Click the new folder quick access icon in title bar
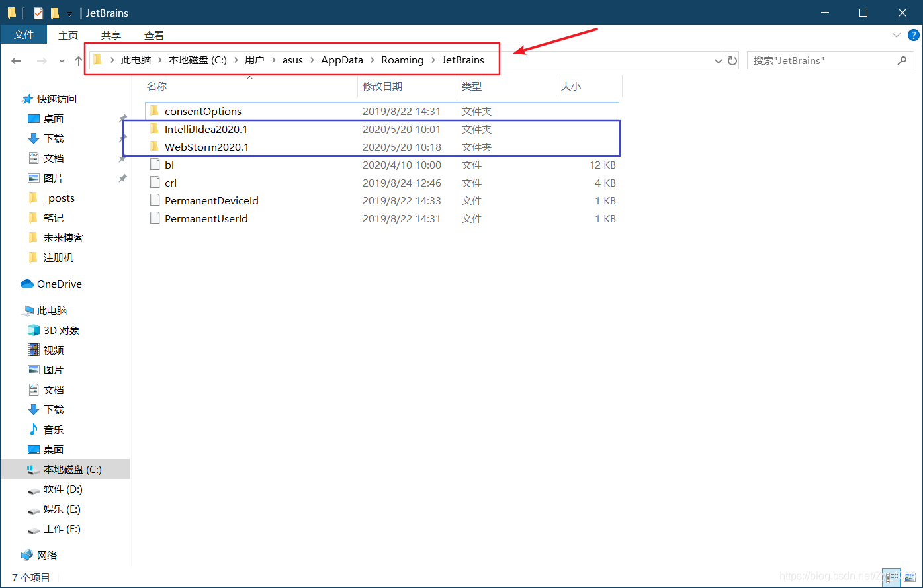Viewport: 923px width, 588px height. 55,13
